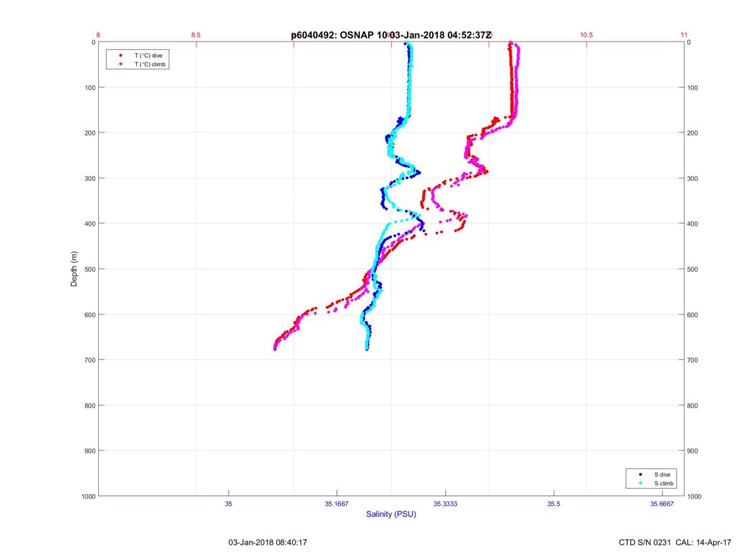Click the plot title 'p6040492: OSNAP'

[x=332, y=35]
